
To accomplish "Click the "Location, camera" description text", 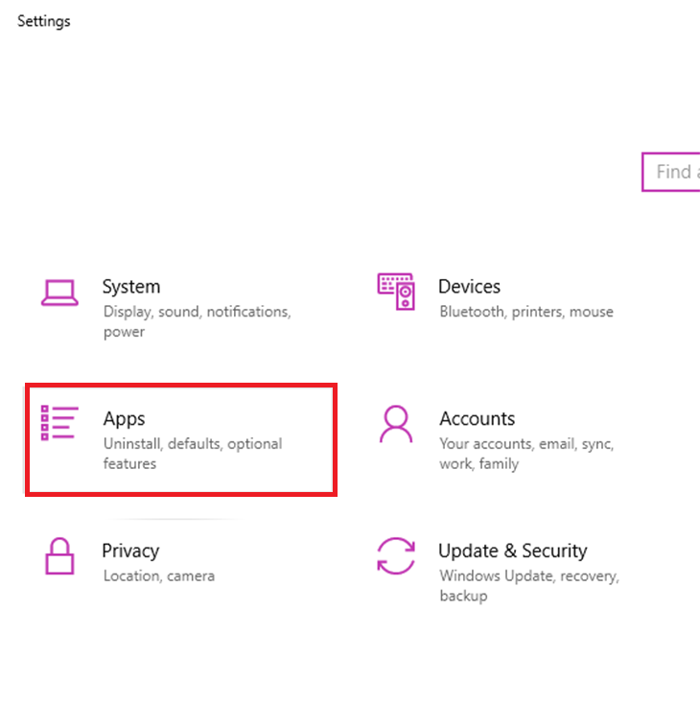I will (x=158, y=576).
